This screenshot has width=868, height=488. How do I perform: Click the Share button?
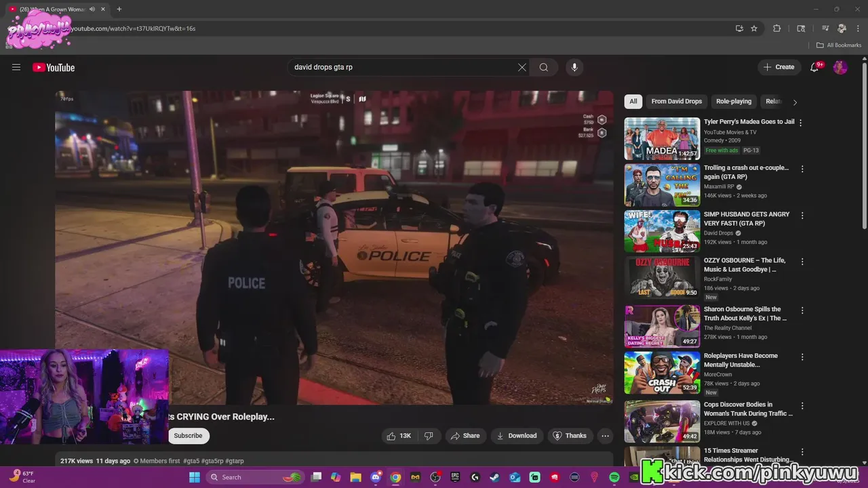tap(465, 436)
